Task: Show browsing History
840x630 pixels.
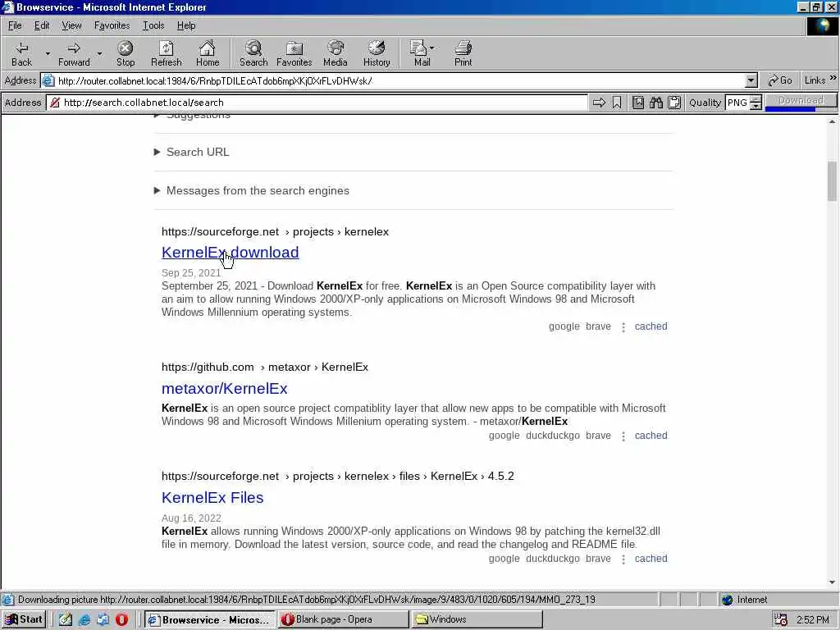Action: click(x=377, y=53)
